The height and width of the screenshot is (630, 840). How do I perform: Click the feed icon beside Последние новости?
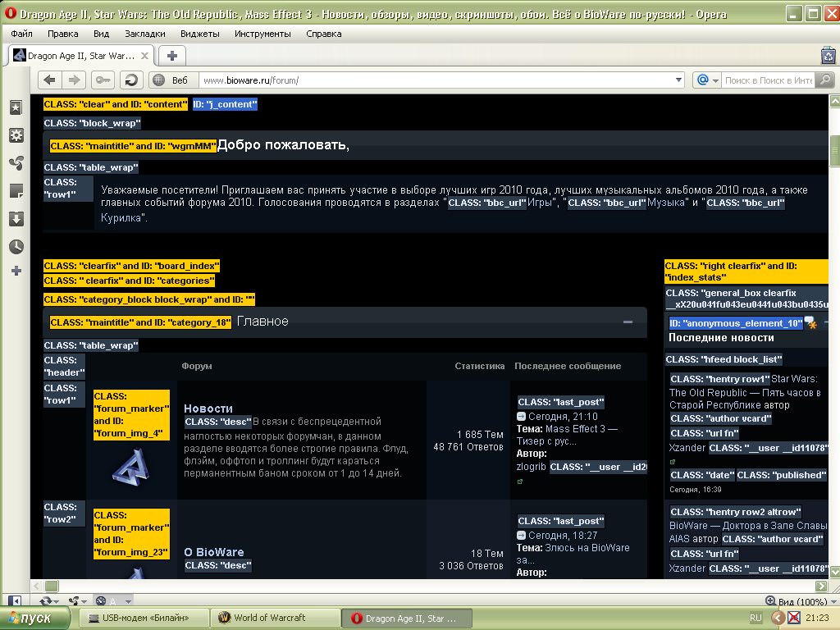click(x=811, y=323)
